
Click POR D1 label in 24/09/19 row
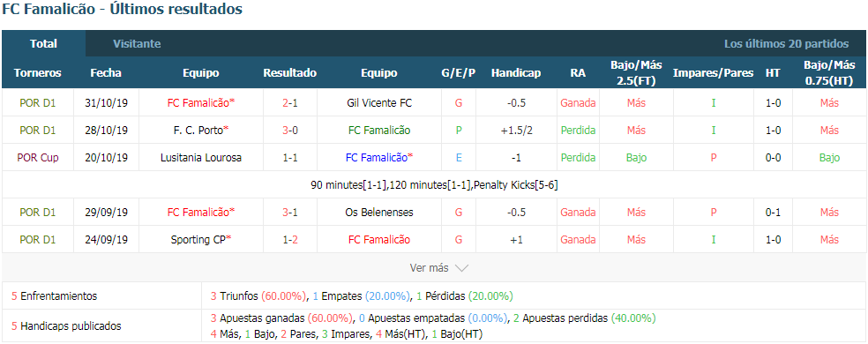38,240
